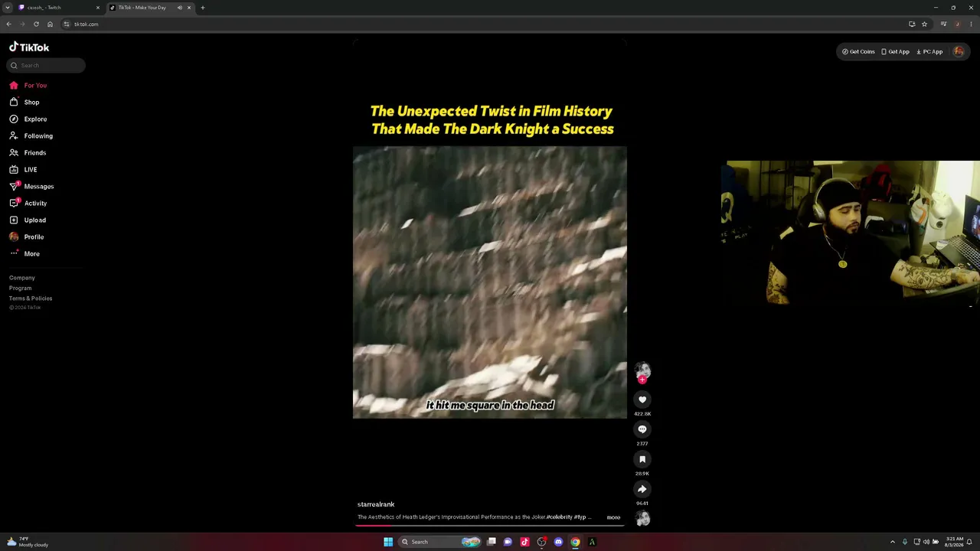Image resolution: width=980 pixels, height=551 pixels.
Task: Share the video with arrow icon
Action: [642, 489]
